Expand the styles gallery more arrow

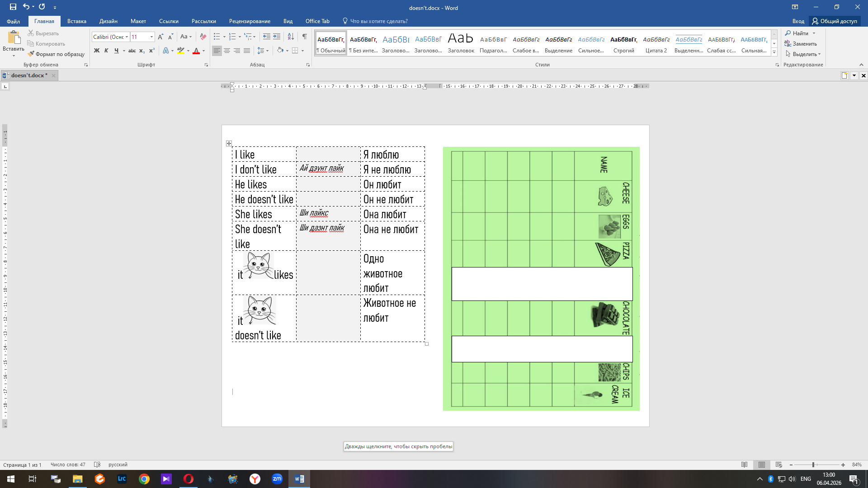click(774, 52)
